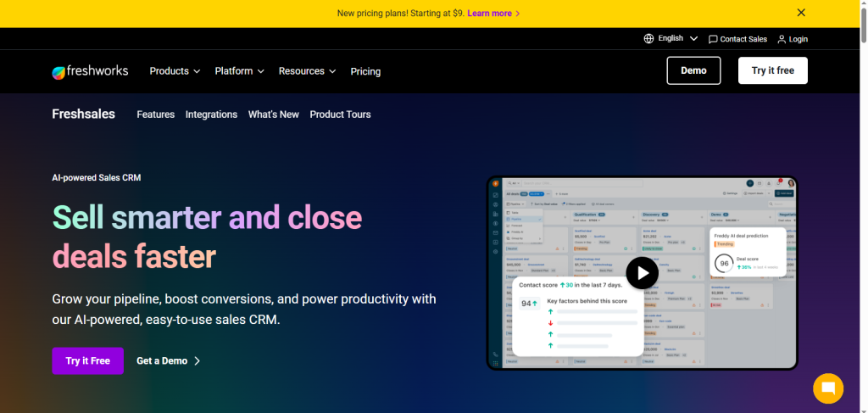Click the globe language icon
This screenshot has height=413, width=868.
pyautogui.click(x=648, y=39)
